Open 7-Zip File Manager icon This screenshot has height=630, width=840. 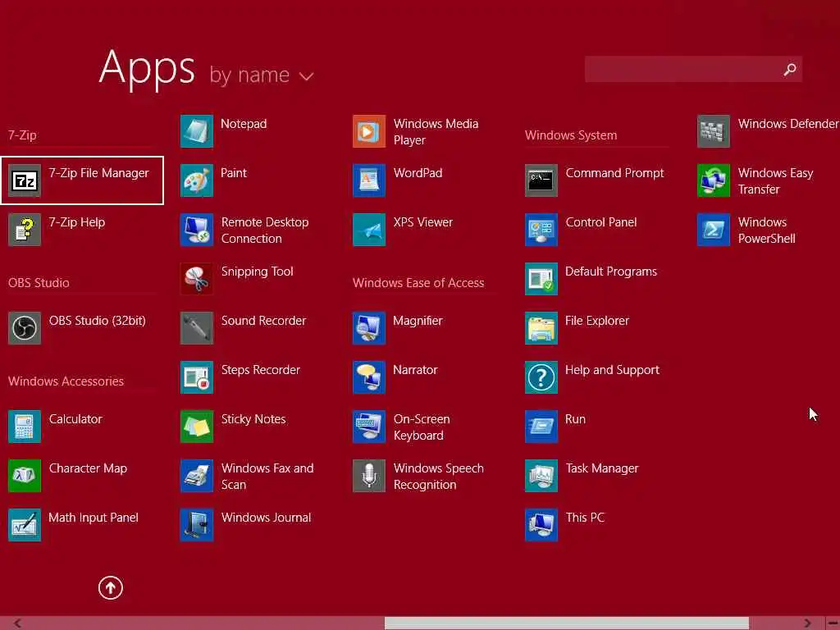tap(25, 180)
